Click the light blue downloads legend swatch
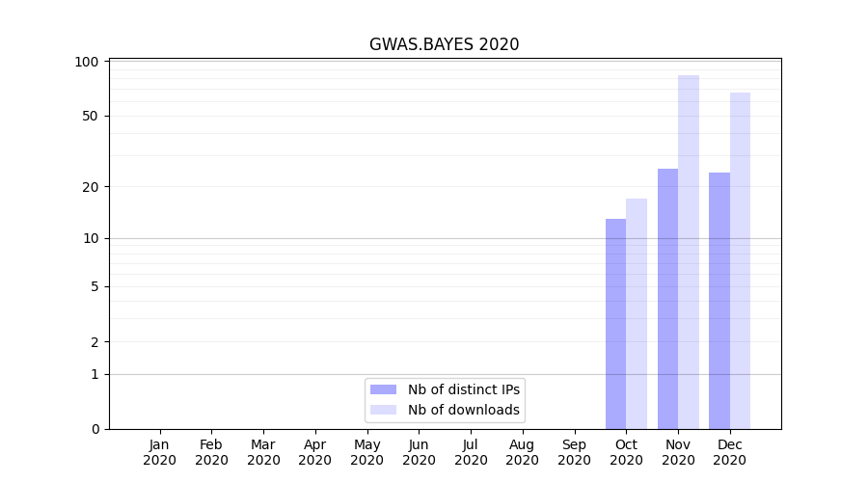The height and width of the screenshot is (482, 868). [383, 410]
